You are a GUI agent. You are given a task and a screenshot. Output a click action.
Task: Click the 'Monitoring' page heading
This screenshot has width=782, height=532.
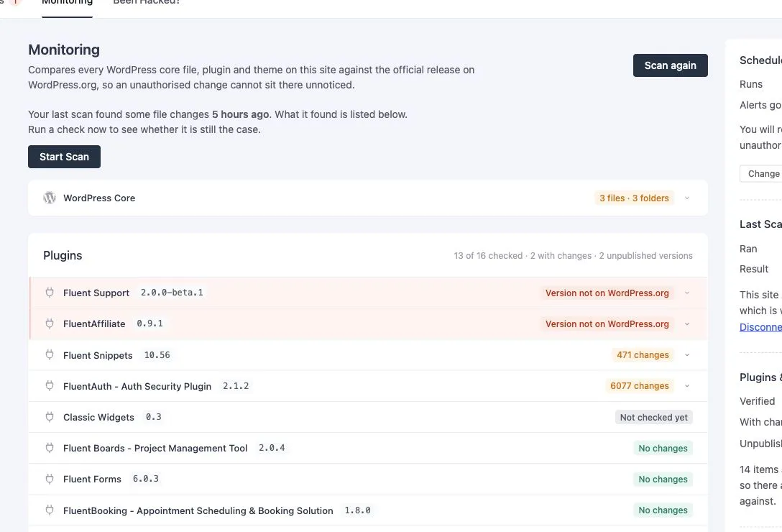pyautogui.click(x=64, y=50)
